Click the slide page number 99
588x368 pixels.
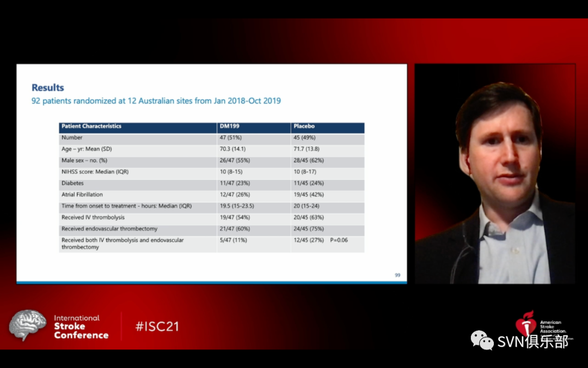coord(397,275)
